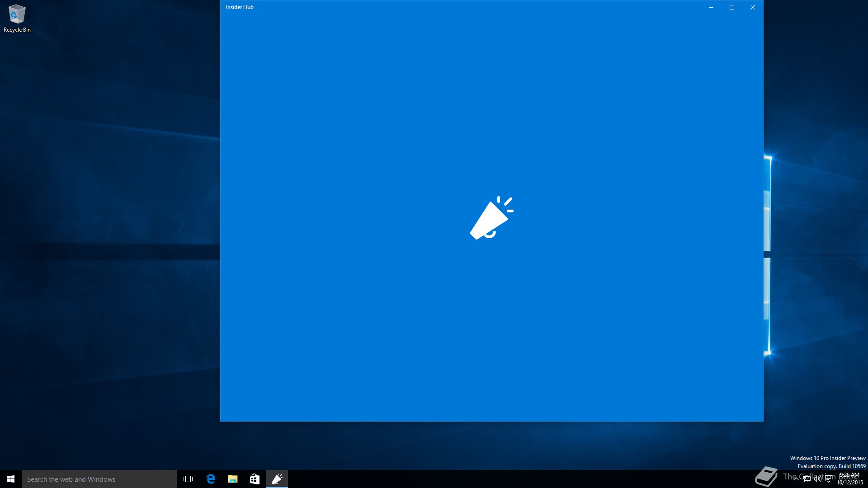
Task: Open File Explorer from the taskbar
Action: (232, 479)
